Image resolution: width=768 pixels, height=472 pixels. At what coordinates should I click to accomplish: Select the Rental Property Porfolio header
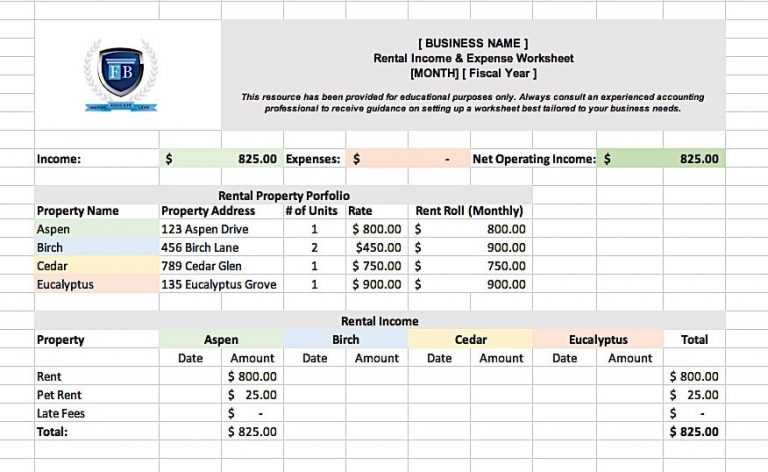point(284,195)
